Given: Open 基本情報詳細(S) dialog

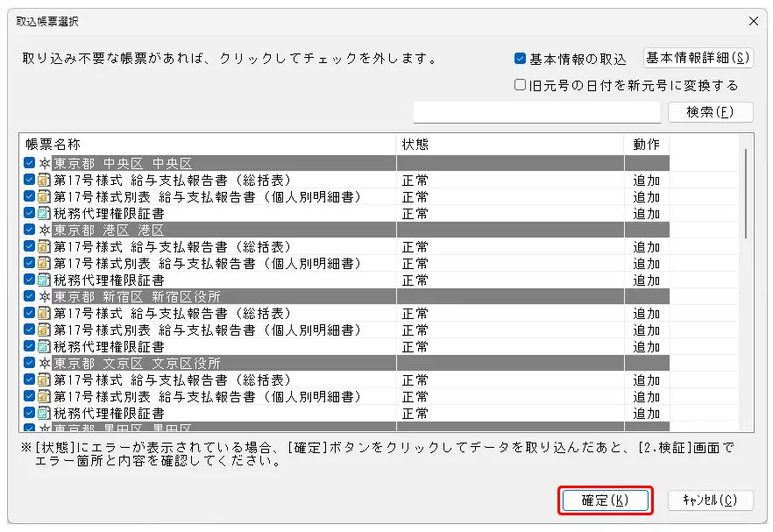Looking at the screenshot, I should click(699, 58).
